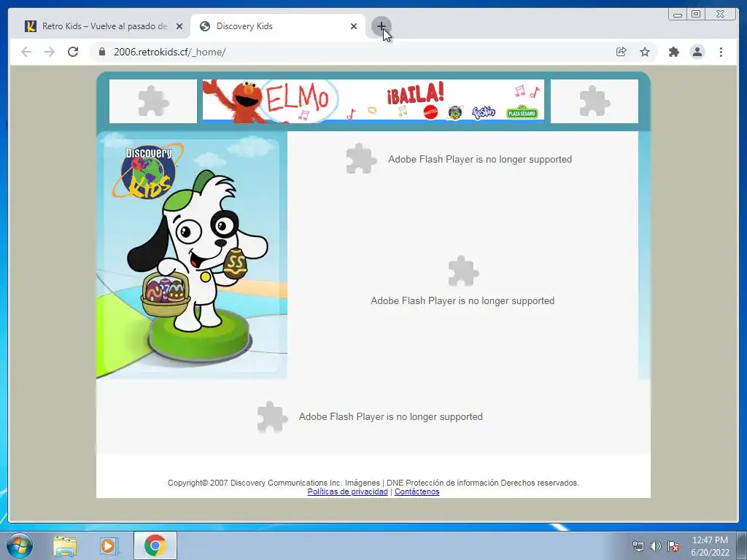Close the Discovery Kids tab
747x560 pixels.
[354, 26]
